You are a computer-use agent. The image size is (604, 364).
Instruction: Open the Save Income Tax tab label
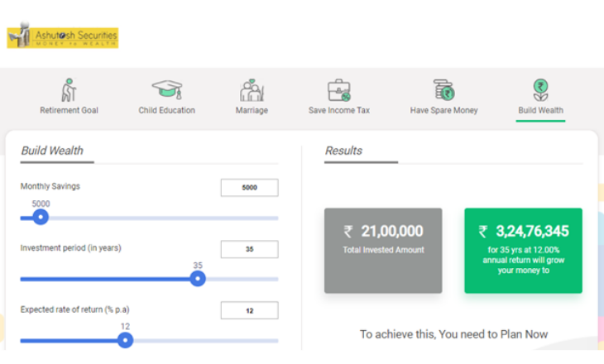339,111
